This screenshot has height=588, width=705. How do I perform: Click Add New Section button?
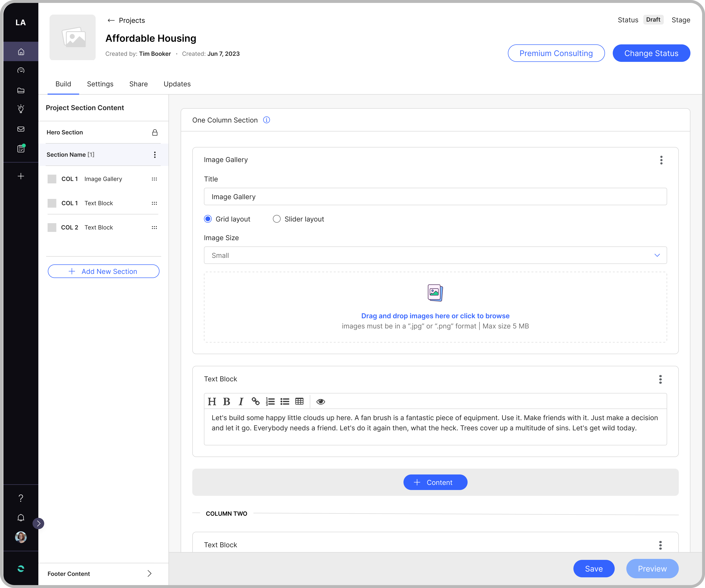[x=103, y=271]
